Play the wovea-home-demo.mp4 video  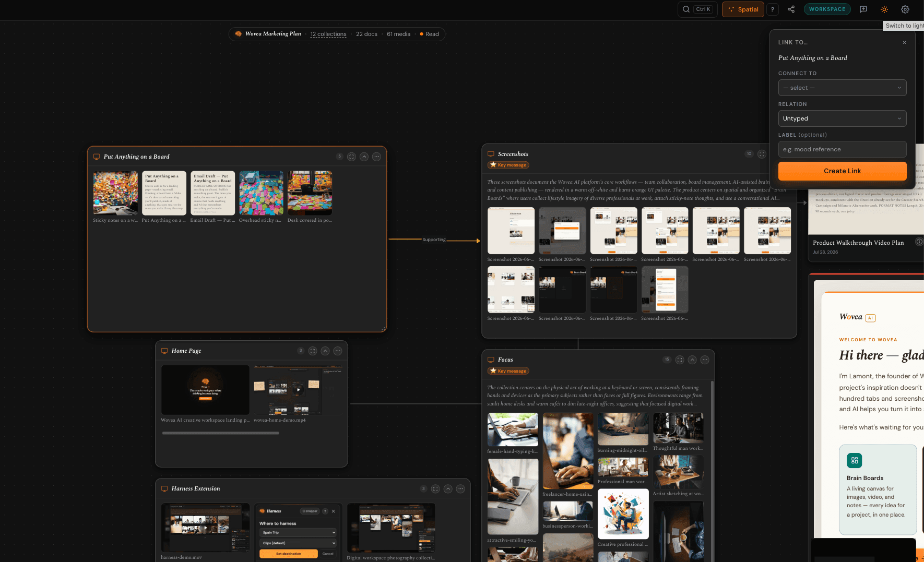(298, 390)
